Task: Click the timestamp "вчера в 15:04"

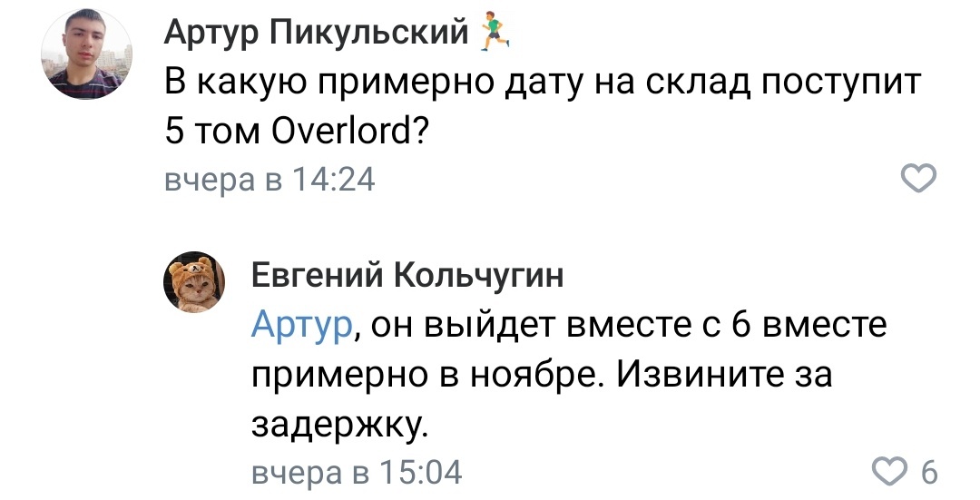Action: point(356,473)
